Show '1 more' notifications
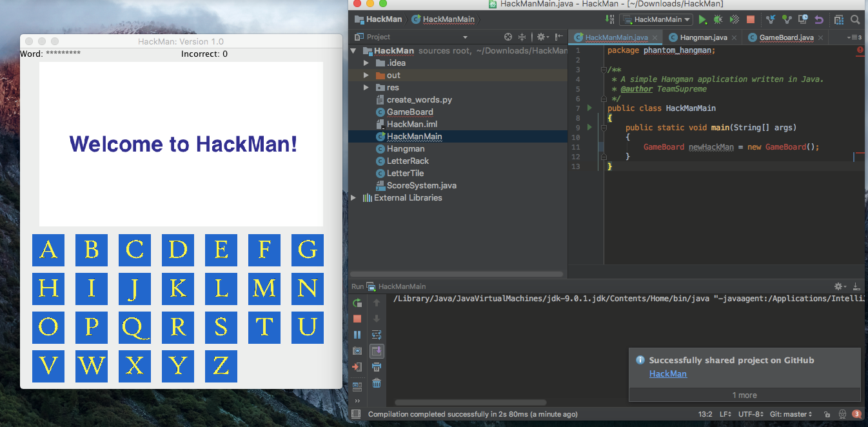The width and height of the screenshot is (868, 427). (744, 395)
